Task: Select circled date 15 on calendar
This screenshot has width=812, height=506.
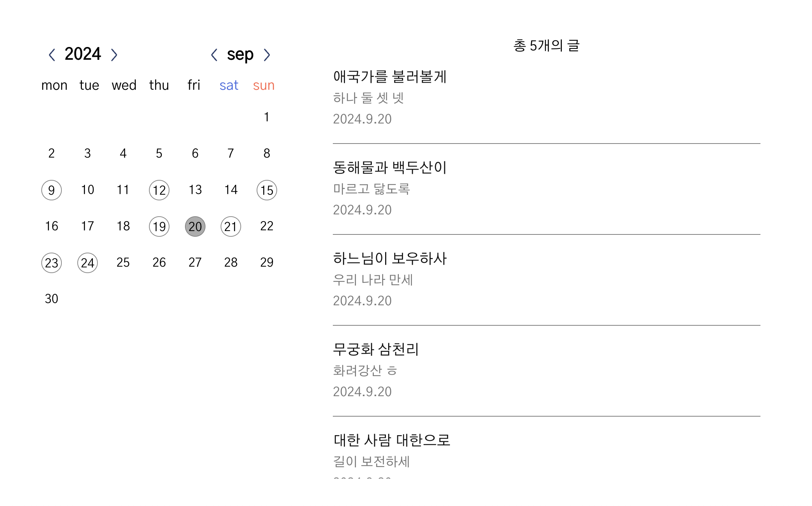Action: coord(267,190)
